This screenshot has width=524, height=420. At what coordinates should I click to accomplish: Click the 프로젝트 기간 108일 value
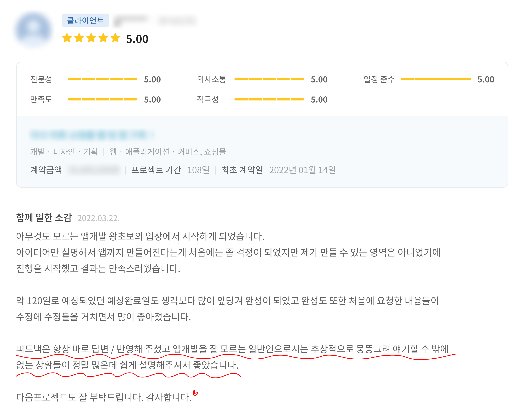[198, 170]
